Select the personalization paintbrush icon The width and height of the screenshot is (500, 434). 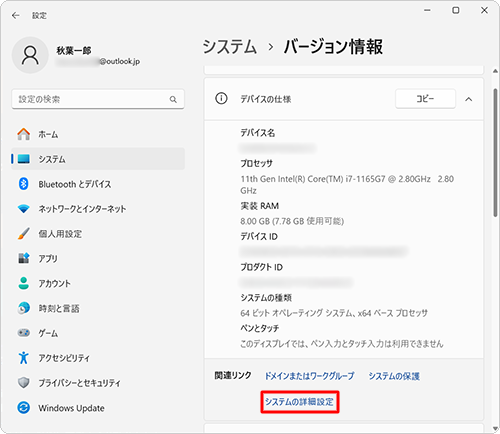pyautogui.click(x=24, y=234)
